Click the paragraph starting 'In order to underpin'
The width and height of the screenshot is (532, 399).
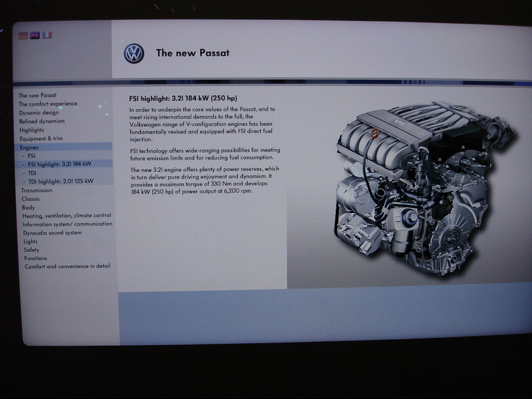202,124
